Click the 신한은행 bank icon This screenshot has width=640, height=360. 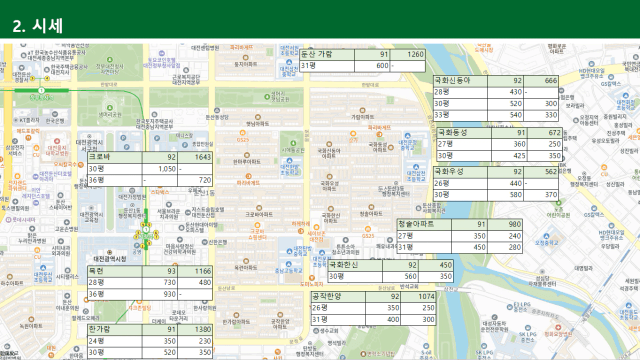coord(204,242)
